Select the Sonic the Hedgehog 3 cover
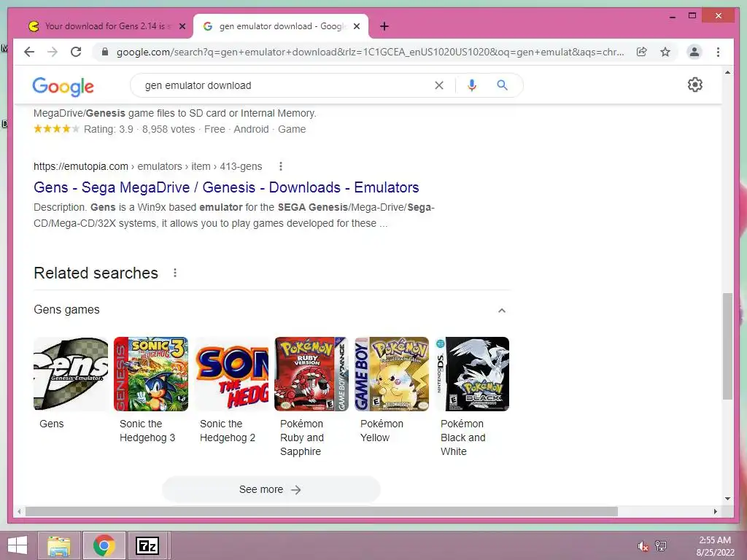This screenshot has width=747, height=560. tap(150, 374)
